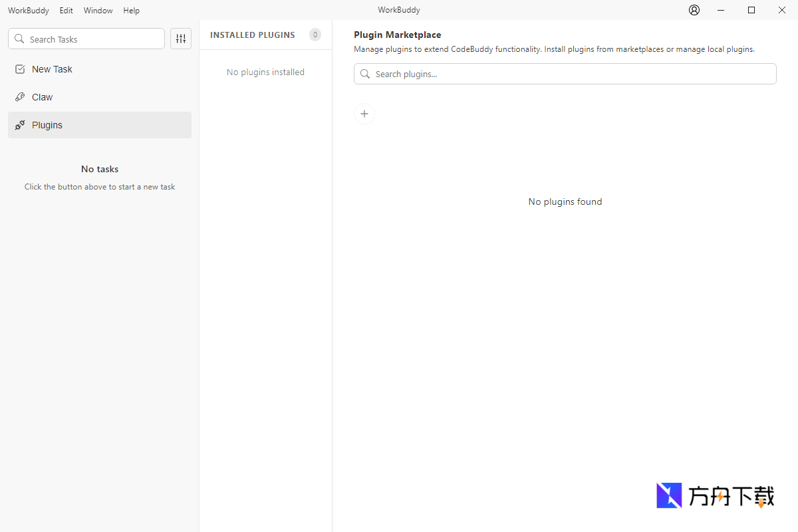798x532 pixels.
Task: Focus the Search plugins text field
Action: pos(572,74)
